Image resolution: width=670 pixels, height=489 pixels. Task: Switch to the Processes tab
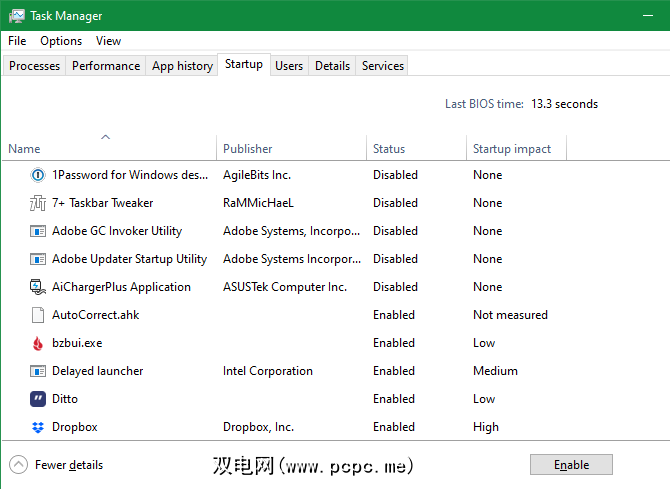coord(34,66)
